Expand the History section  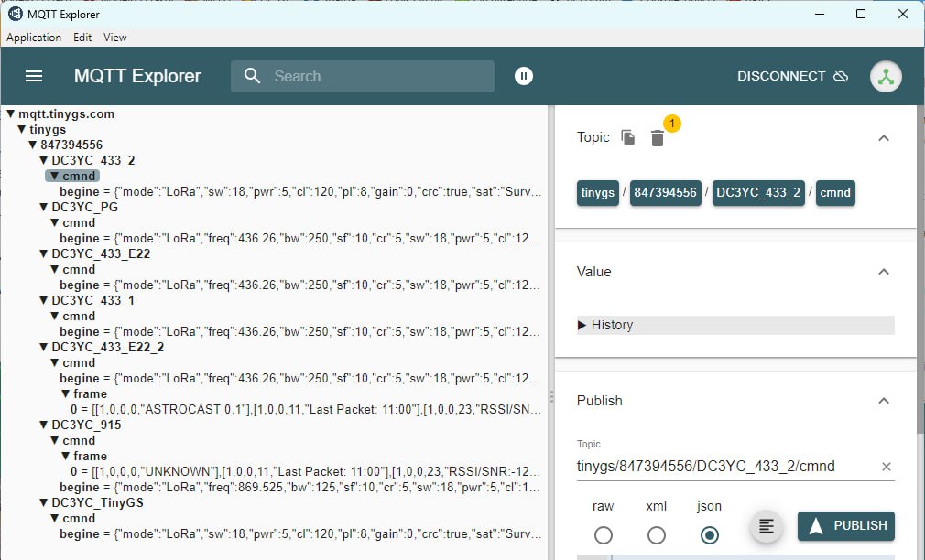[x=735, y=325]
